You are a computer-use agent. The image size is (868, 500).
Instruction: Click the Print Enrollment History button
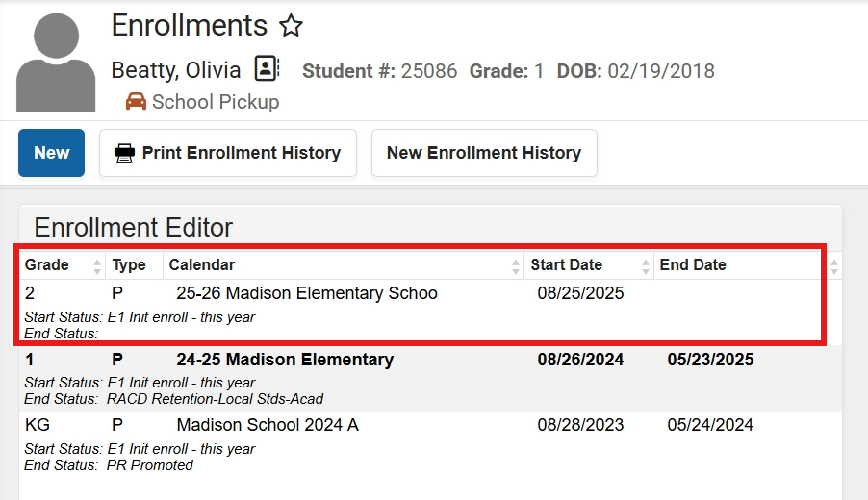(x=228, y=153)
